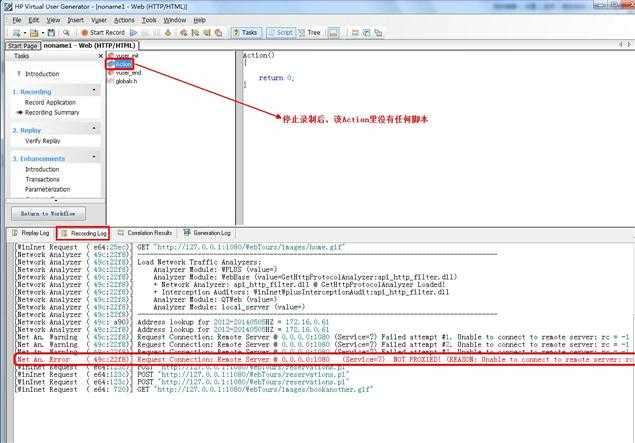Click the Insert Rendezvous toolbar icon

tap(207, 33)
